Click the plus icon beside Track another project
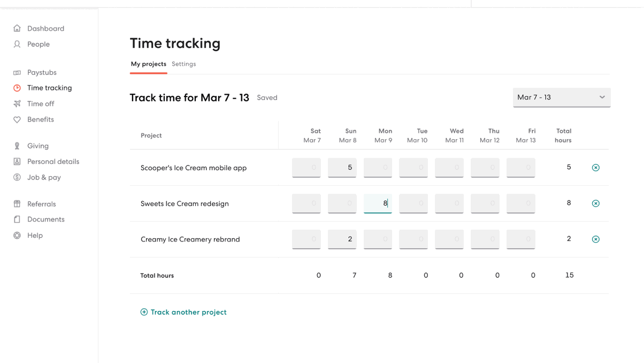 [143, 312]
